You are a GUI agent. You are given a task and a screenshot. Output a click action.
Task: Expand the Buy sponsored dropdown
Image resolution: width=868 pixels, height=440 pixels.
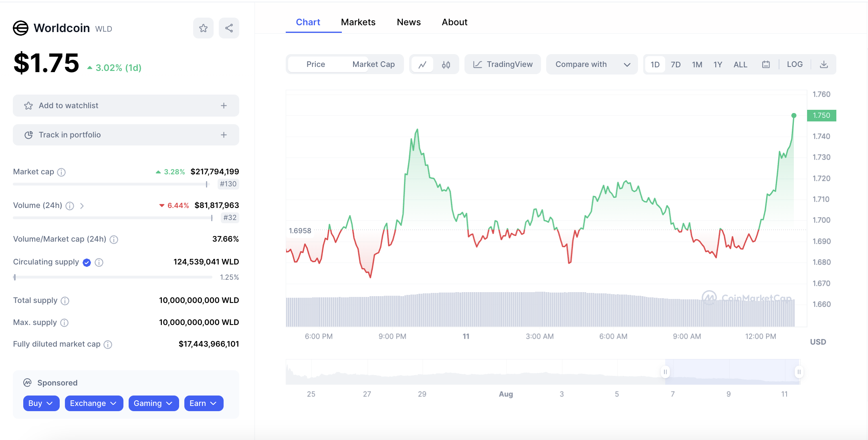[41, 403]
